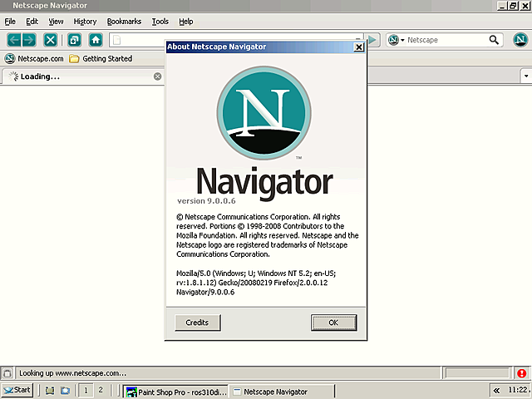Click the Navigator/9.0.0.6 user agent text
Image resolution: width=532 pixels, height=399 pixels.
pyautogui.click(x=205, y=292)
